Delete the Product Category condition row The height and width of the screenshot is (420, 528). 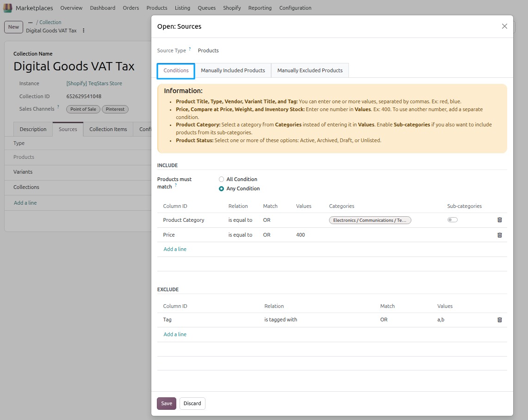499,220
